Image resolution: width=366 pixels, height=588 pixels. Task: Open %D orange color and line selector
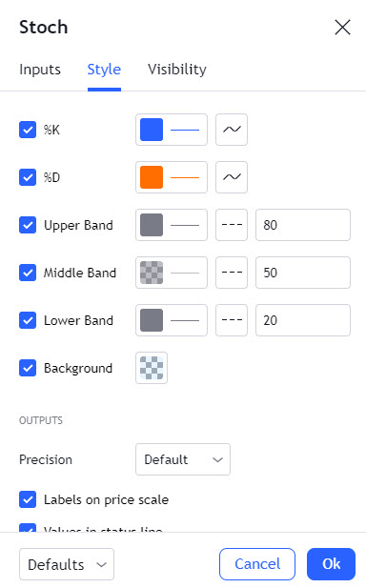[x=172, y=177]
